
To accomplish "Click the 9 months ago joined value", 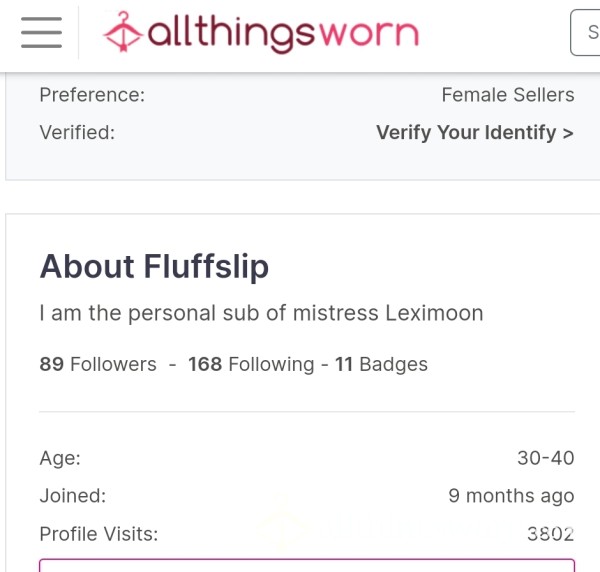I will click(x=511, y=496).
